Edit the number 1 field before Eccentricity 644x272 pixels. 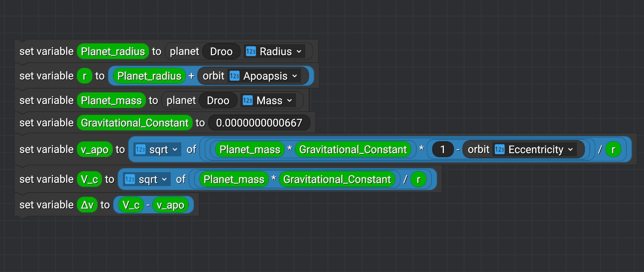443,149
